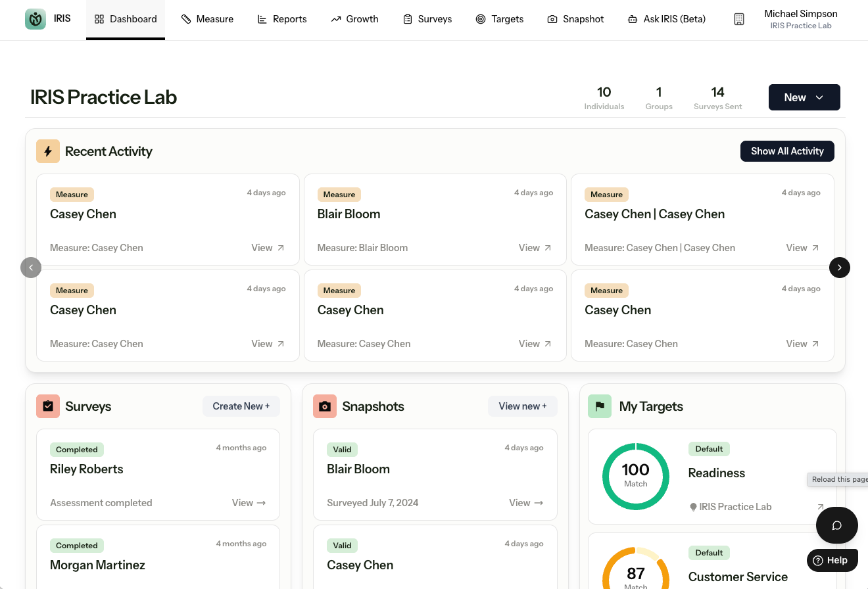Click the Surveys clipboard icon
Viewport: 868px width, 589px height.
[x=48, y=406]
